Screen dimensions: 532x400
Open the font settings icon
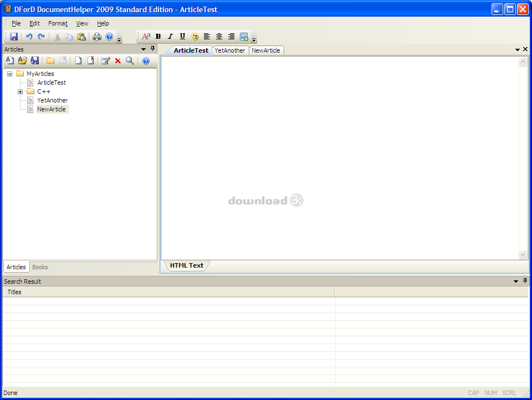(x=146, y=37)
